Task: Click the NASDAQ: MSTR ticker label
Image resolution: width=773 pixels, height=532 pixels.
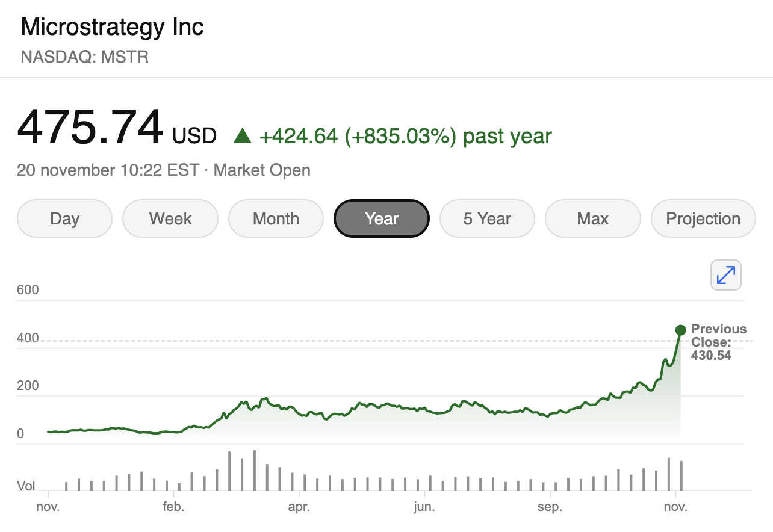Action: point(84,57)
